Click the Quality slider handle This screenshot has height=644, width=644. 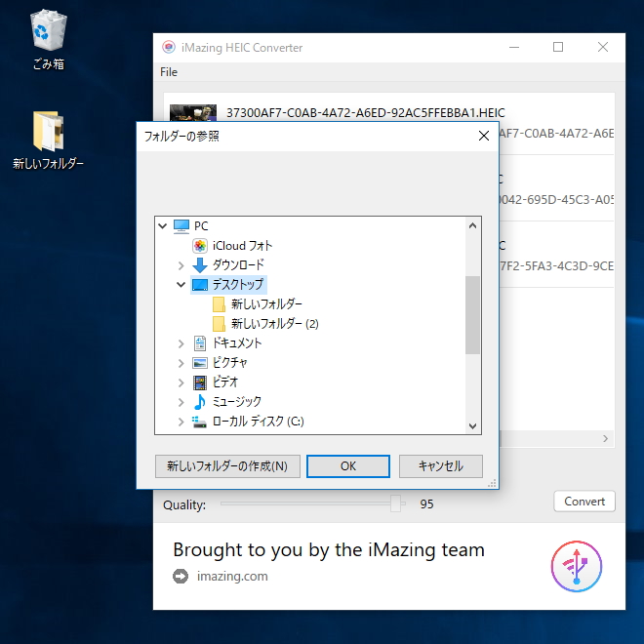tap(395, 503)
